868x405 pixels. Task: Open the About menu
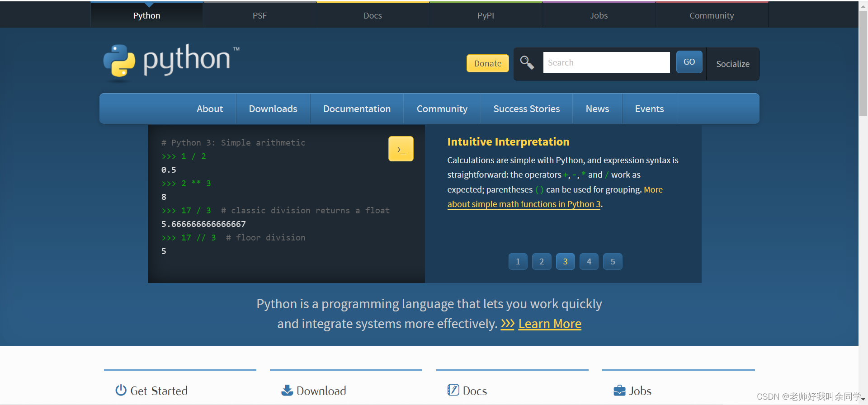210,108
